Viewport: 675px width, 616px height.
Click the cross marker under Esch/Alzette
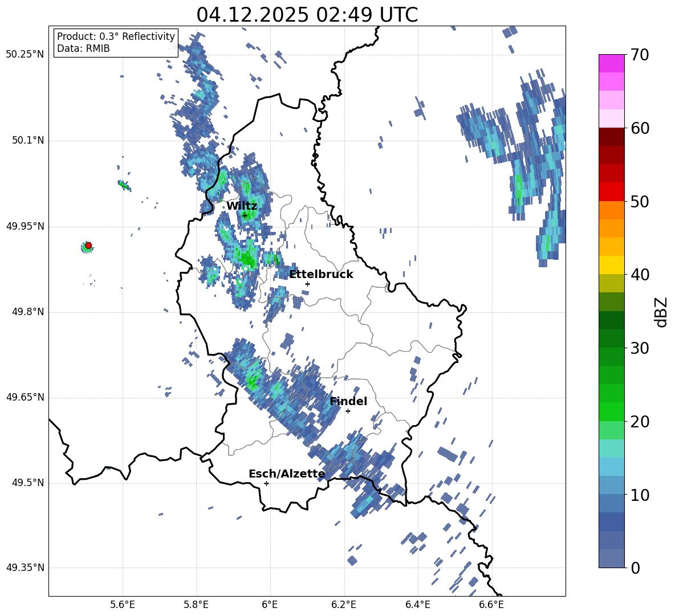tap(266, 483)
